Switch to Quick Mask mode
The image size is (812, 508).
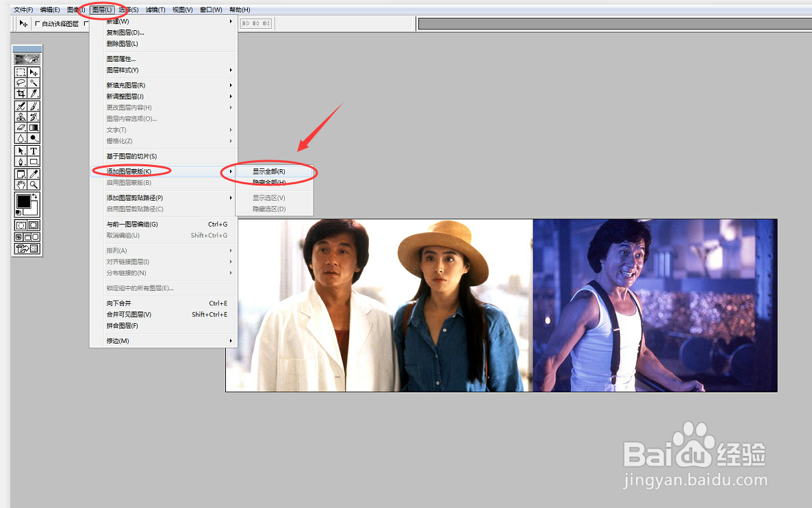[x=34, y=225]
